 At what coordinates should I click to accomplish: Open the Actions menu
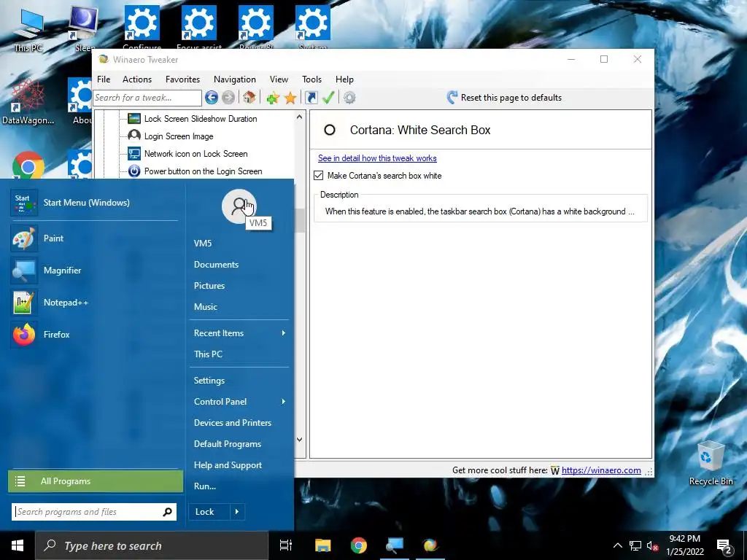[x=137, y=79]
